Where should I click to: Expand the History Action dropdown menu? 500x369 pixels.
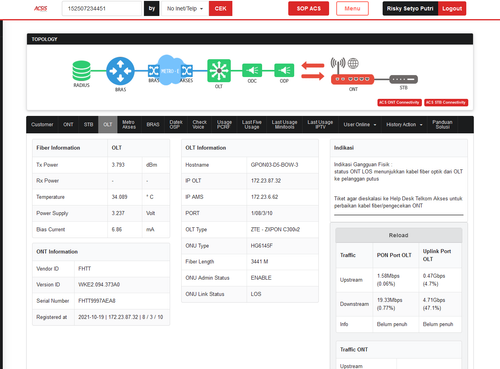pyautogui.click(x=404, y=125)
